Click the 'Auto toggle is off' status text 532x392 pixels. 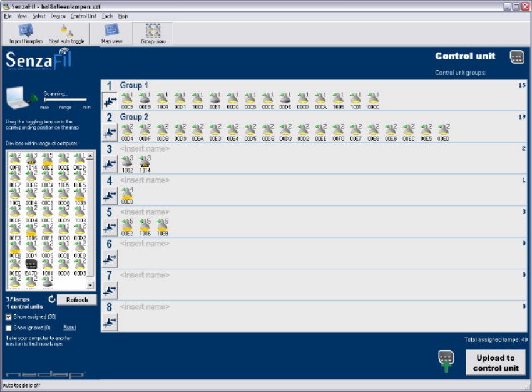(x=21, y=386)
